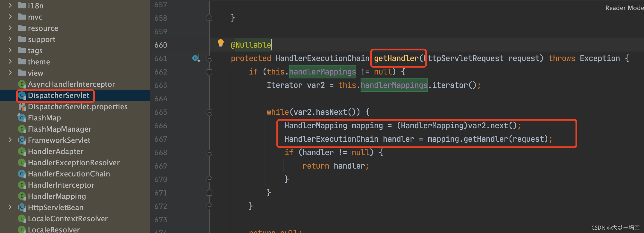Select LocaleContextResolver in the tree

tap(68, 219)
